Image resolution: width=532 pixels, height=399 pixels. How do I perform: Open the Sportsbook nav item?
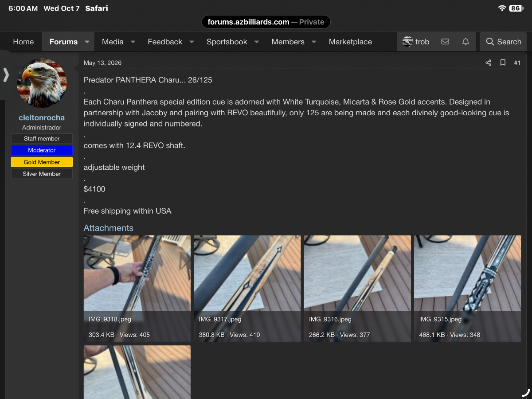coord(227,42)
